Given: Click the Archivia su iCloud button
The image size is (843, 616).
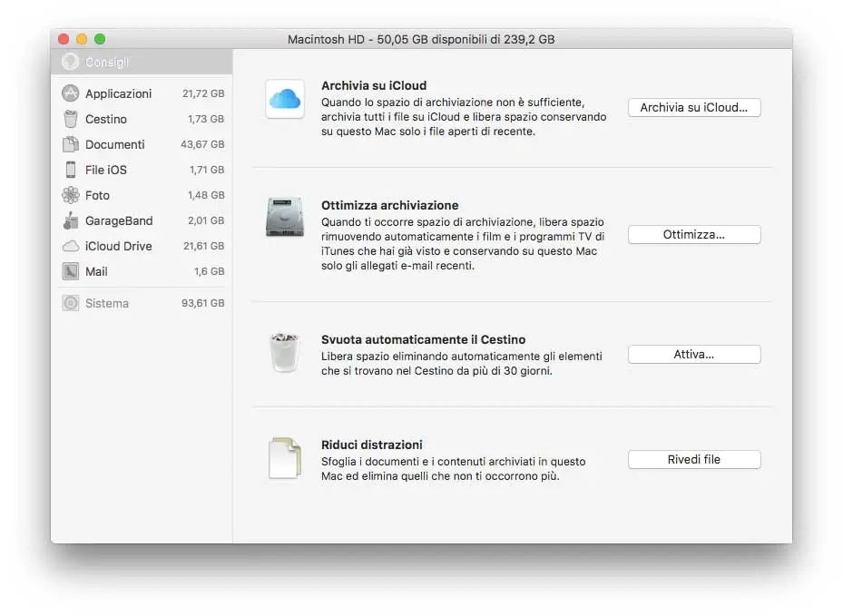Looking at the screenshot, I should point(694,107).
